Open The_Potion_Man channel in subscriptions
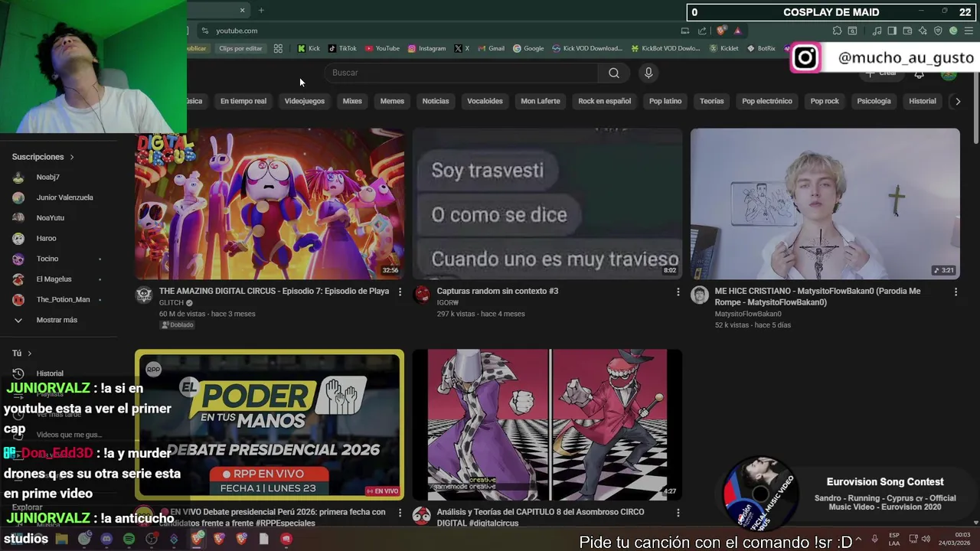This screenshot has width=980, height=551. tap(63, 299)
